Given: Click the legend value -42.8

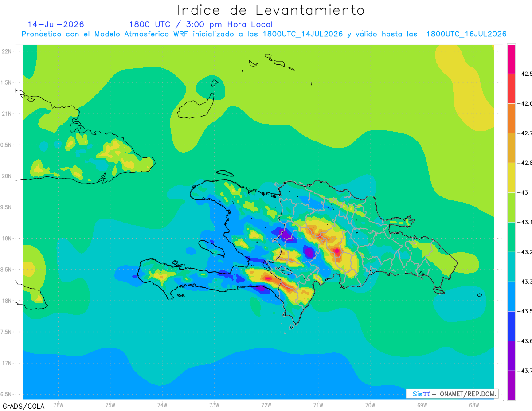Looking at the screenshot, I should (525, 163).
